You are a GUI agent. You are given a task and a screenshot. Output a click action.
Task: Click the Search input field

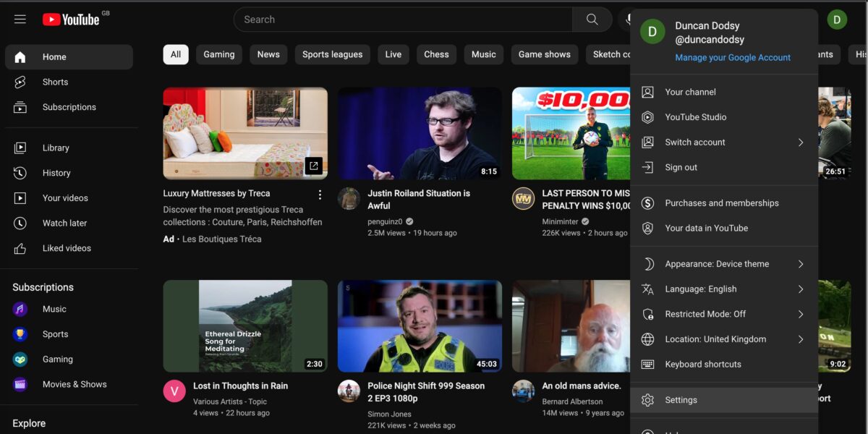tap(403, 20)
